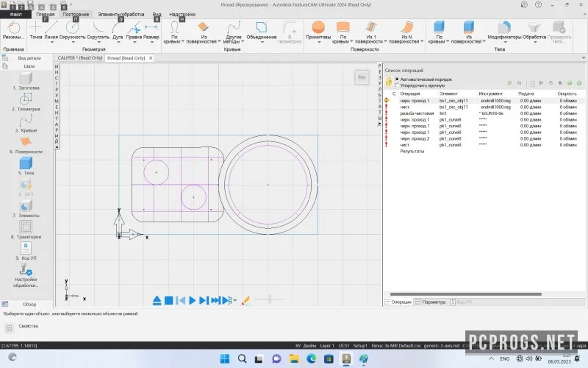This screenshot has width=588, height=368.
Task: Open step 3 Кривые
Action: click(x=26, y=124)
